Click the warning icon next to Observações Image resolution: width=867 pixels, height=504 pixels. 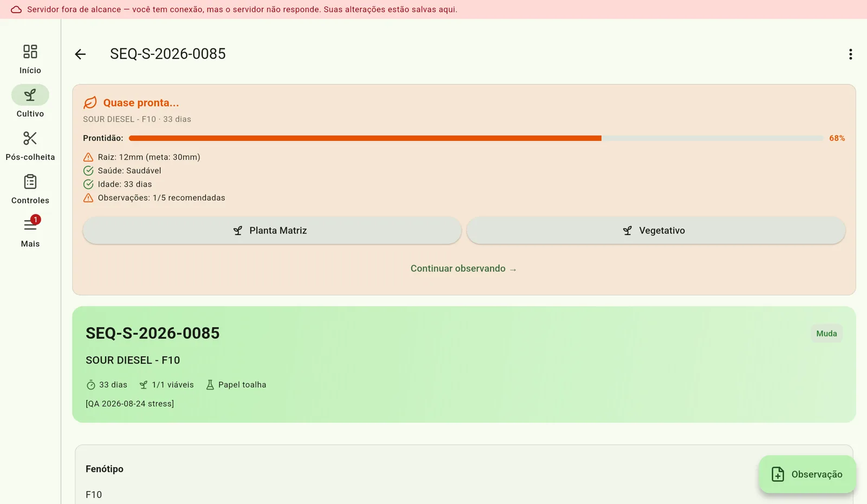click(88, 198)
